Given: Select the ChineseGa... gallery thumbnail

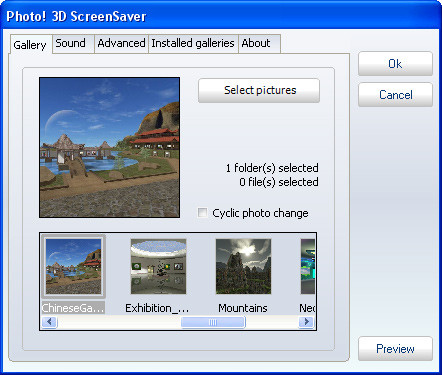Looking at the screenshot, I should click(73, 266).
